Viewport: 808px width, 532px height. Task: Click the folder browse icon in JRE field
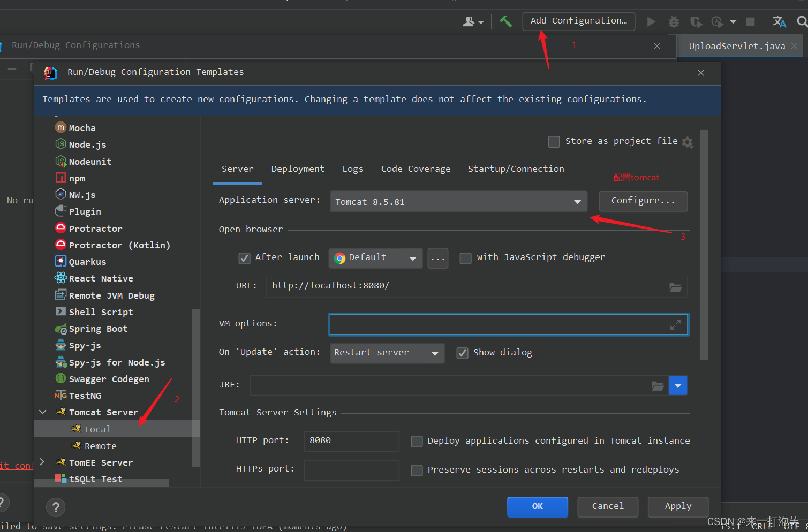(658, 385)
